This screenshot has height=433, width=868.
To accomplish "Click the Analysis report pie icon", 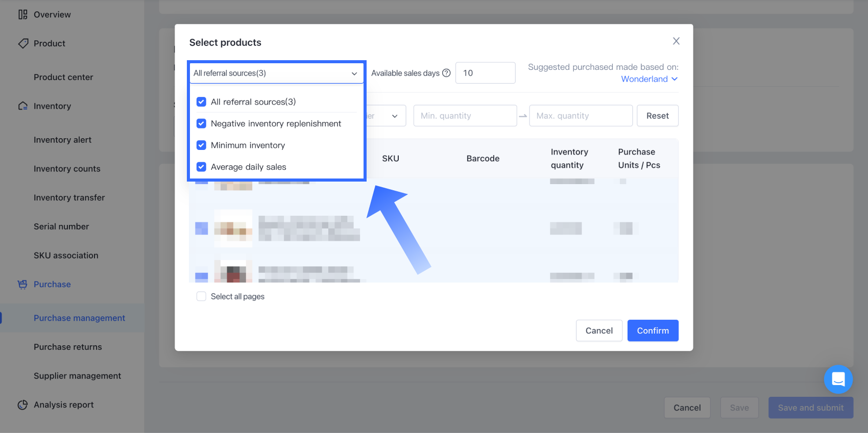I will pyautogui.click(x=22, y=405).
